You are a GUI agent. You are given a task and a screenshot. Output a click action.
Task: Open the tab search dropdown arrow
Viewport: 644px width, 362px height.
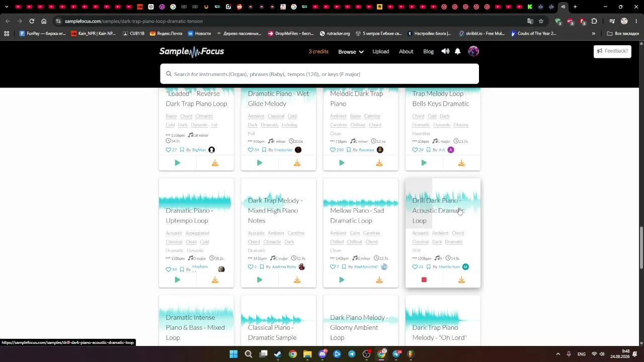[7, 7]
